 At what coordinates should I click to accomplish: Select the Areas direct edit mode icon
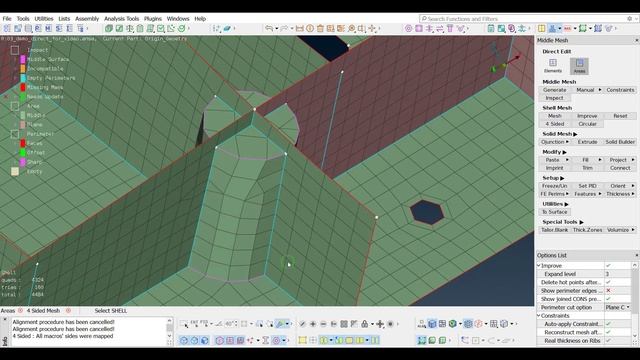click(579, 65)
